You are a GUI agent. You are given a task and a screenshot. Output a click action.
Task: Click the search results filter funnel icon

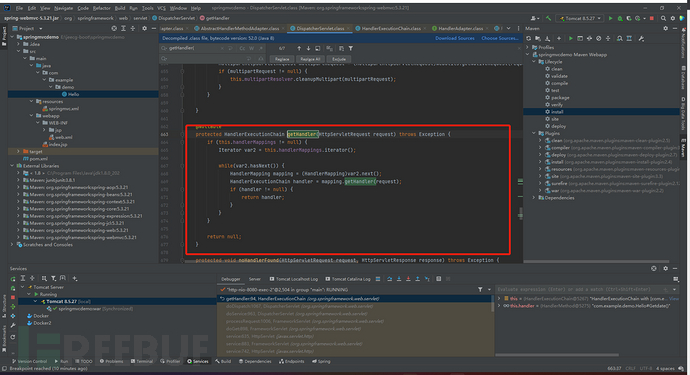tap(351, 48)
